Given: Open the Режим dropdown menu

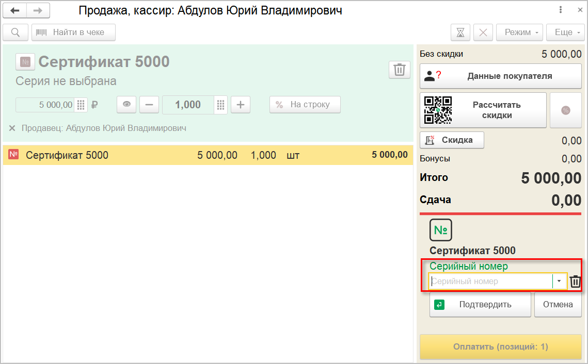Looking at the screenshot, I should [519, 32].
